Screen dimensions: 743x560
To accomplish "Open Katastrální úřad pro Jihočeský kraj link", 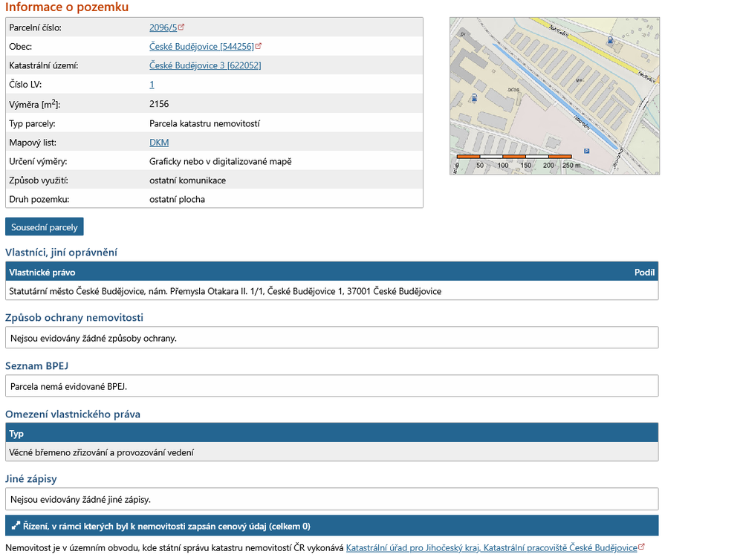I will click(x=491, y=547).
